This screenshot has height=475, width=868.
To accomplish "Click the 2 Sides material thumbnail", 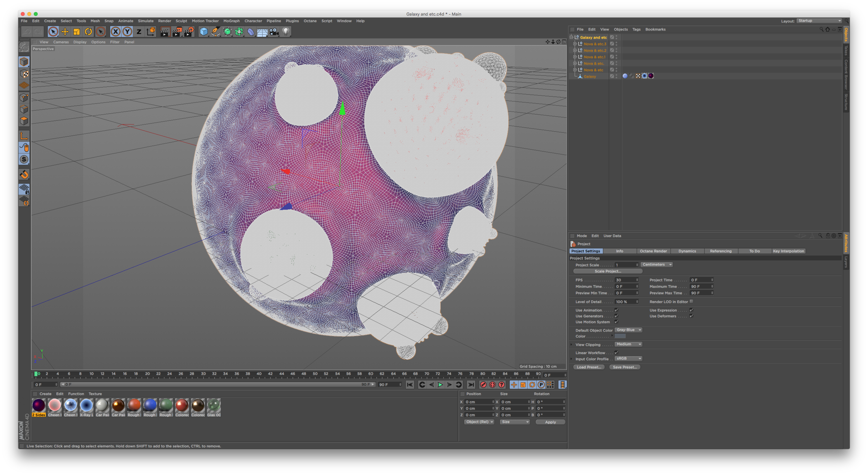I will (x=39, y=405).
